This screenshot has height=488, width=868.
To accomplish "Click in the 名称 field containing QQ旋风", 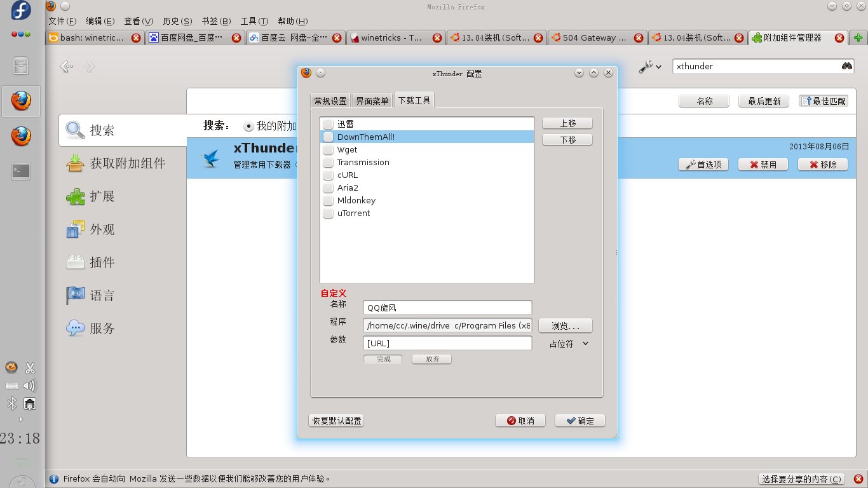I will tap(447, 308).
